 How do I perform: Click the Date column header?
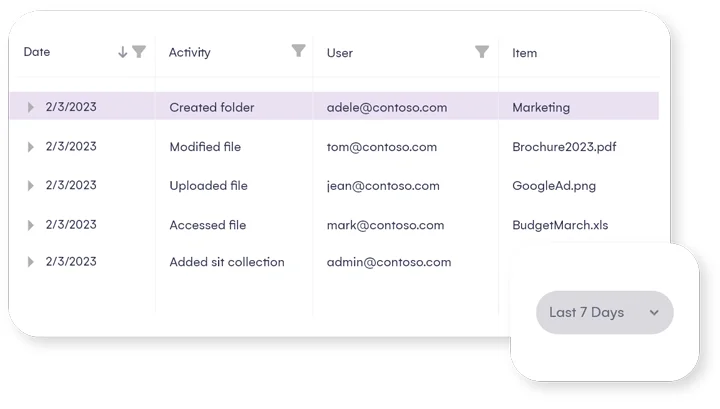tap(37, 52)
